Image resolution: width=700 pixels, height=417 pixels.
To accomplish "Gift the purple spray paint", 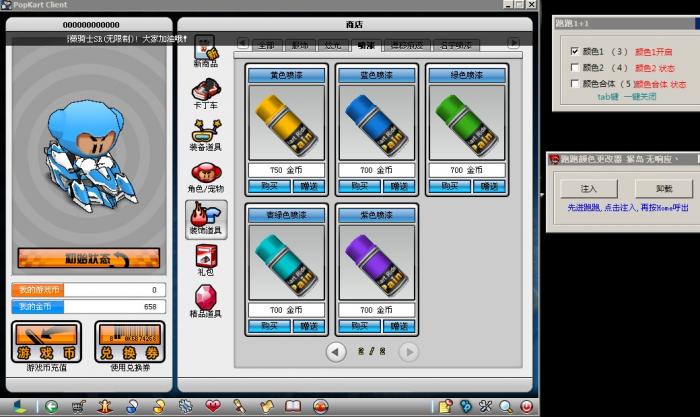I will [399, 326].
